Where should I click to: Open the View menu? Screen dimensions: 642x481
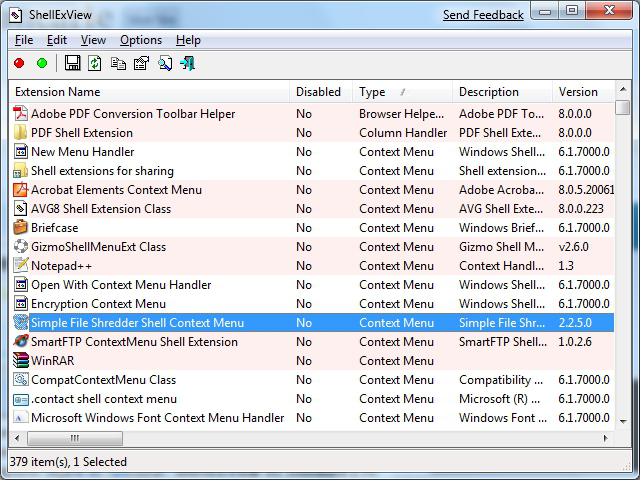(93, 40)
